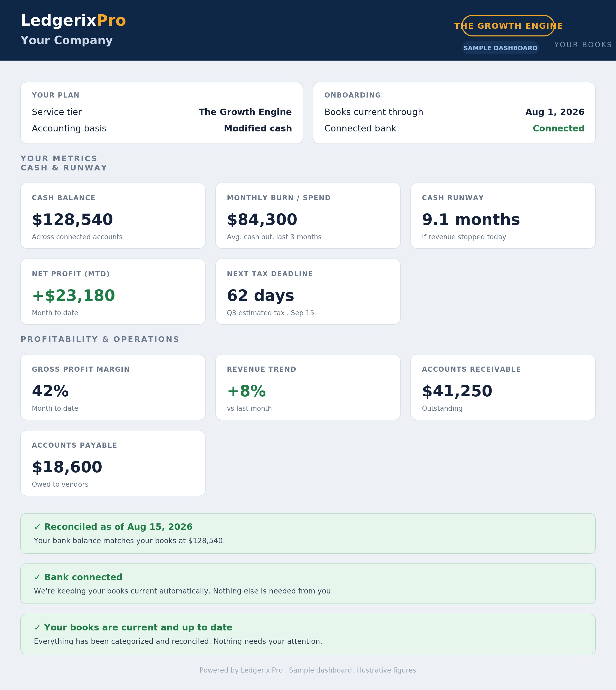616x690 pixels.
Task: Click the checkmark beside Reconciled notice
Action: pyautogui.click(x=37, y=527)
